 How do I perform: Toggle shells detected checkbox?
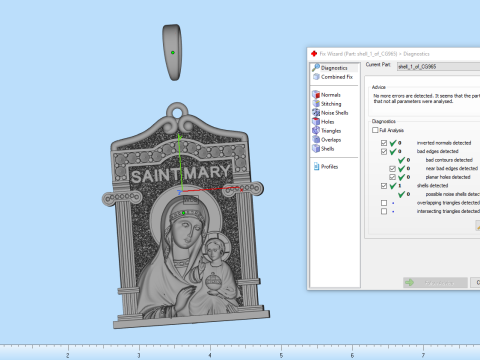[x=384, y=186]
